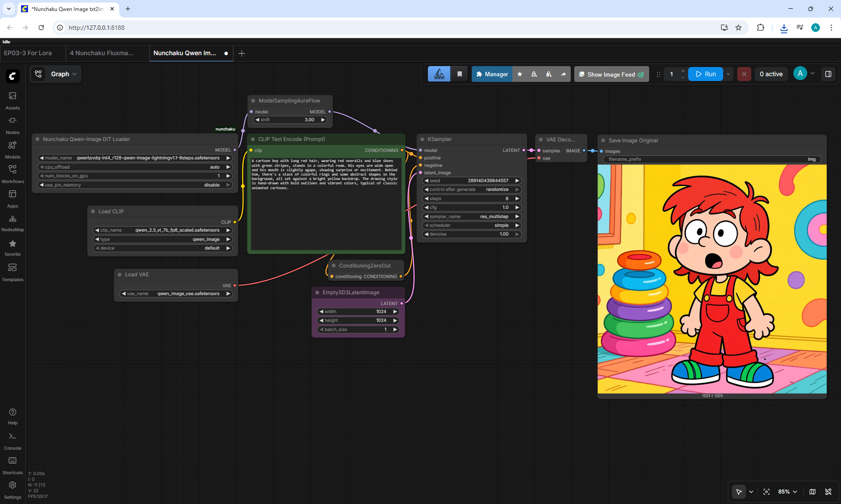Open the Assets sidebar panel
This screenshot has height=504, width=841.
click(x=12, y=100)
